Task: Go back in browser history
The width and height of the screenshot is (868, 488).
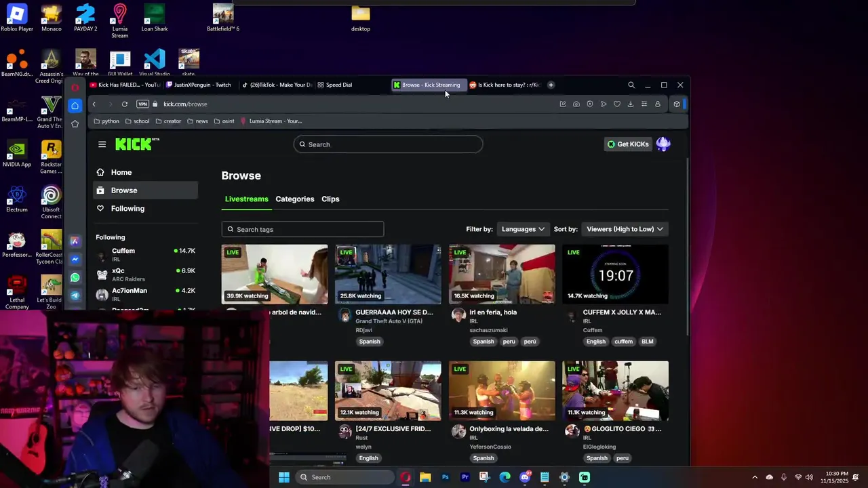Action: 94,104
